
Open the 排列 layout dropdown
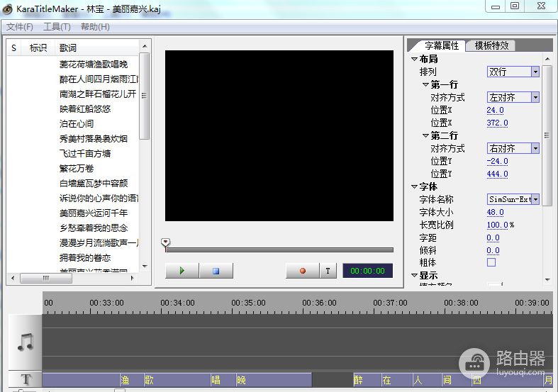click(535, 72)
